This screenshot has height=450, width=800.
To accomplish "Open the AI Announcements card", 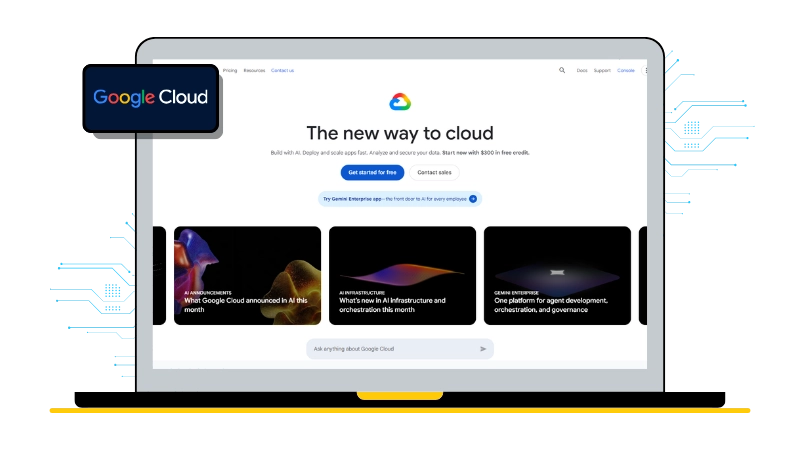I will click(247, 276).
